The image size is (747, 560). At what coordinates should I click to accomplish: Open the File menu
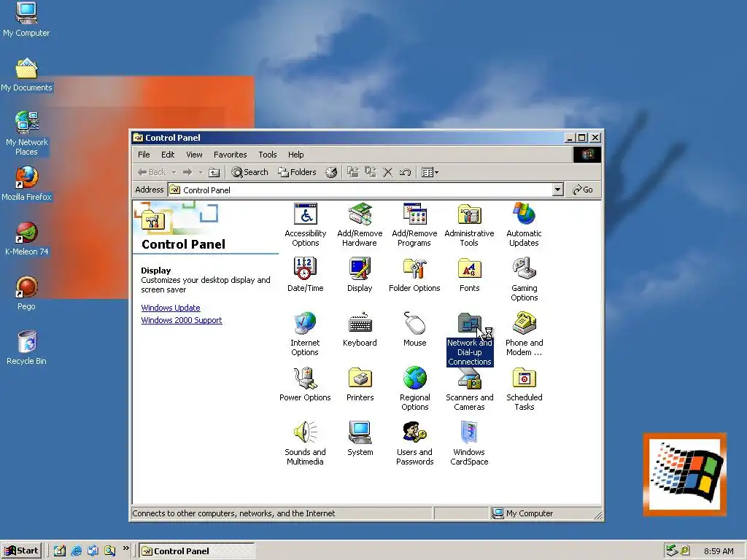pyautogui.click(x=144, y=155)
